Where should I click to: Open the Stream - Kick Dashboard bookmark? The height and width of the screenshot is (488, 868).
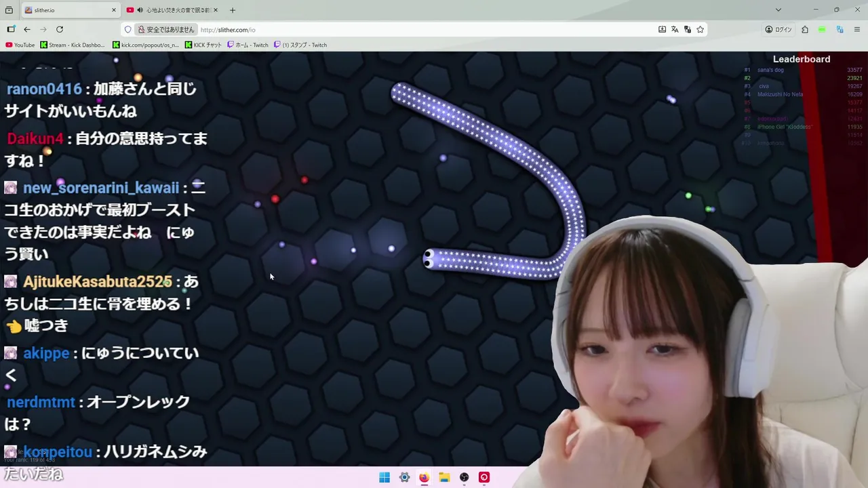coord(73,45)
